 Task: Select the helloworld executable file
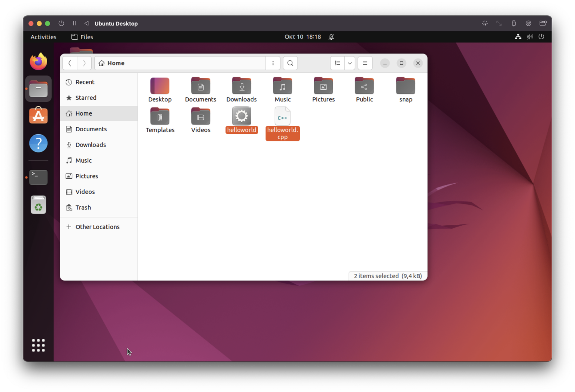[x=241, y=117]
